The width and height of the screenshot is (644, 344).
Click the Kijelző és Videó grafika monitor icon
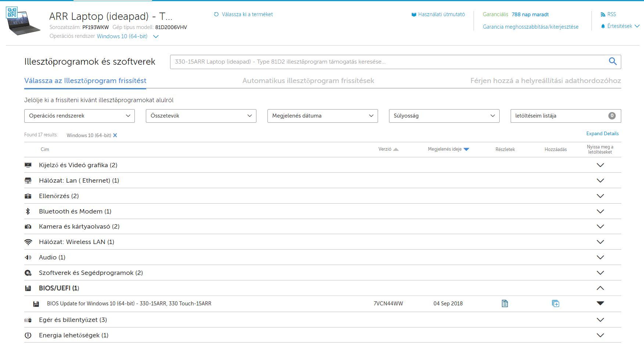tap(28, 165)
